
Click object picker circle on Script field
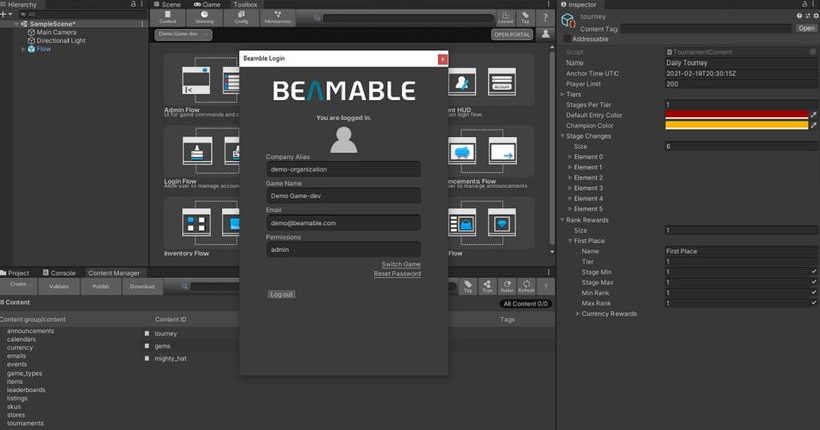(x=813, y=52)
